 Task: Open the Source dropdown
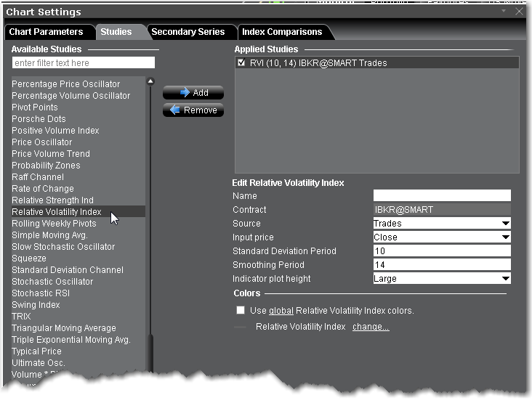(x=442, y=224)
